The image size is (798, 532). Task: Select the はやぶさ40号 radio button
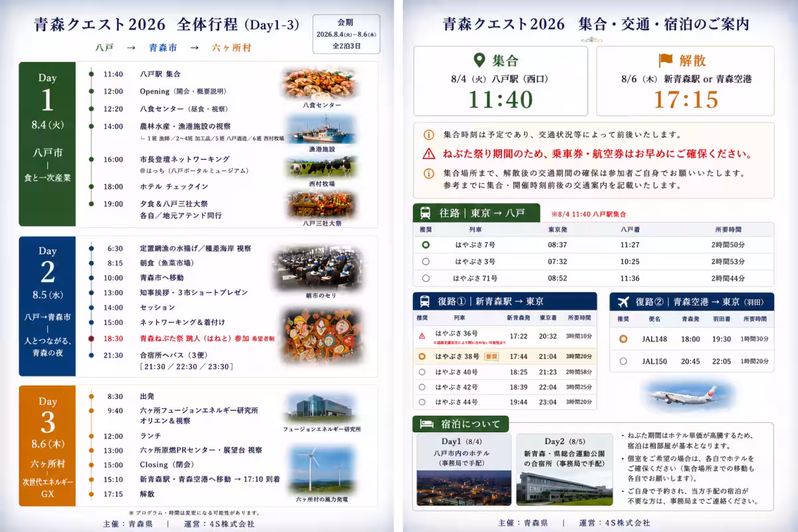(x=422, y=372)
